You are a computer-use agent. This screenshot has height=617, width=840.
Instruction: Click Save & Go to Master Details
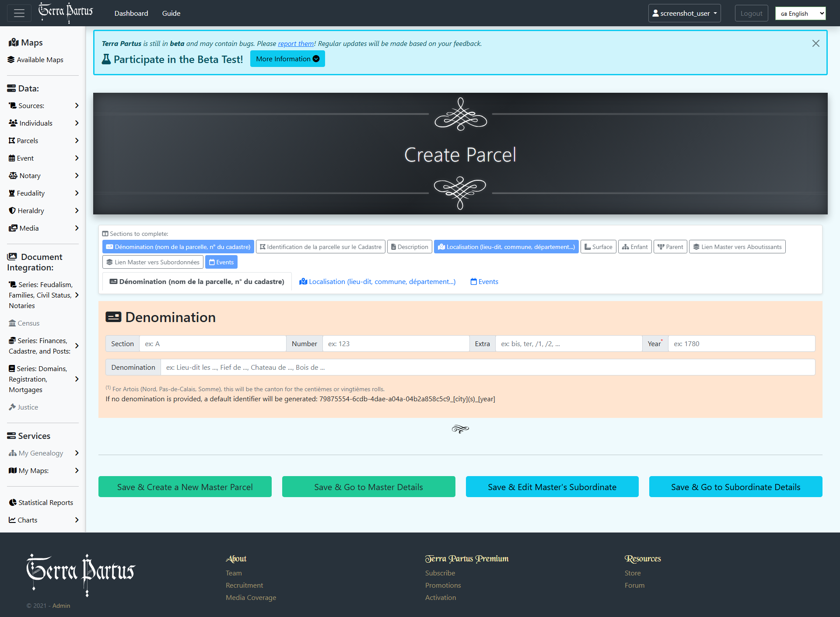point(368,487)
